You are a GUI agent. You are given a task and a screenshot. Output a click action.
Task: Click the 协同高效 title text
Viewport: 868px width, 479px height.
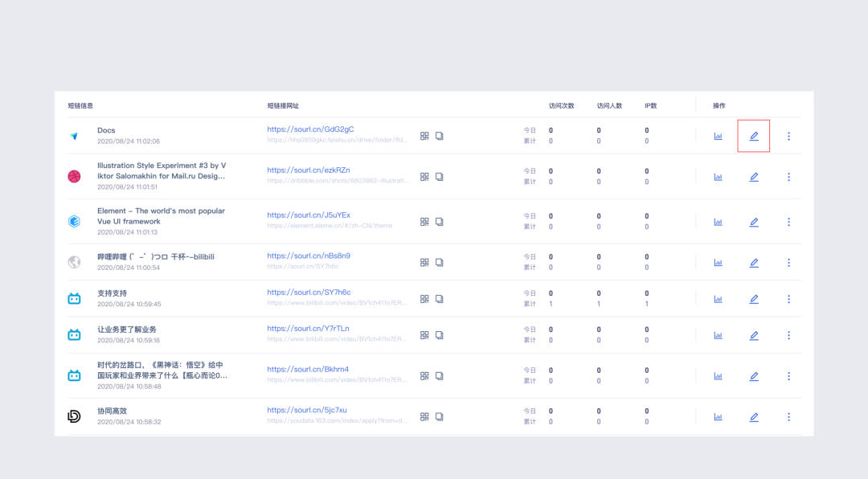point(113,411)
